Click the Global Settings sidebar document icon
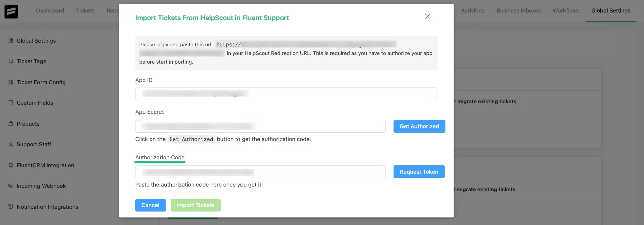 (x=11, y=41)
